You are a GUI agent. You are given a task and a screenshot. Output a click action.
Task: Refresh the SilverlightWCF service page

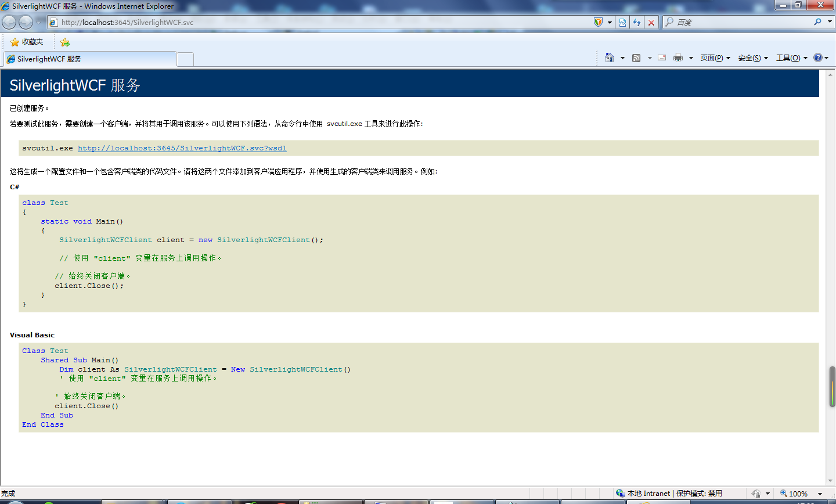coord(637,22)
